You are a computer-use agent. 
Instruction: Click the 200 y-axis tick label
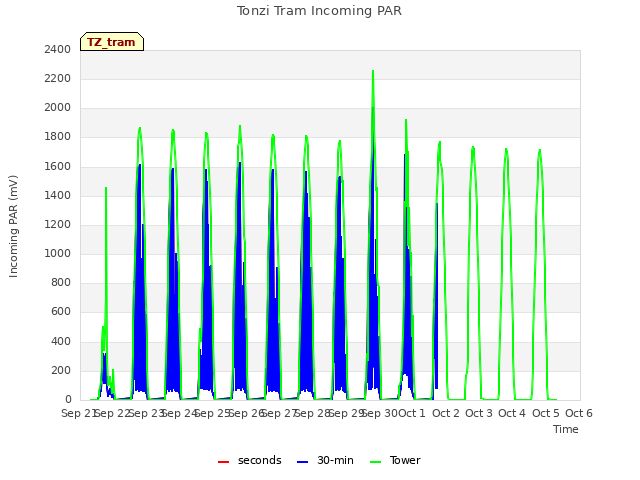61,371
